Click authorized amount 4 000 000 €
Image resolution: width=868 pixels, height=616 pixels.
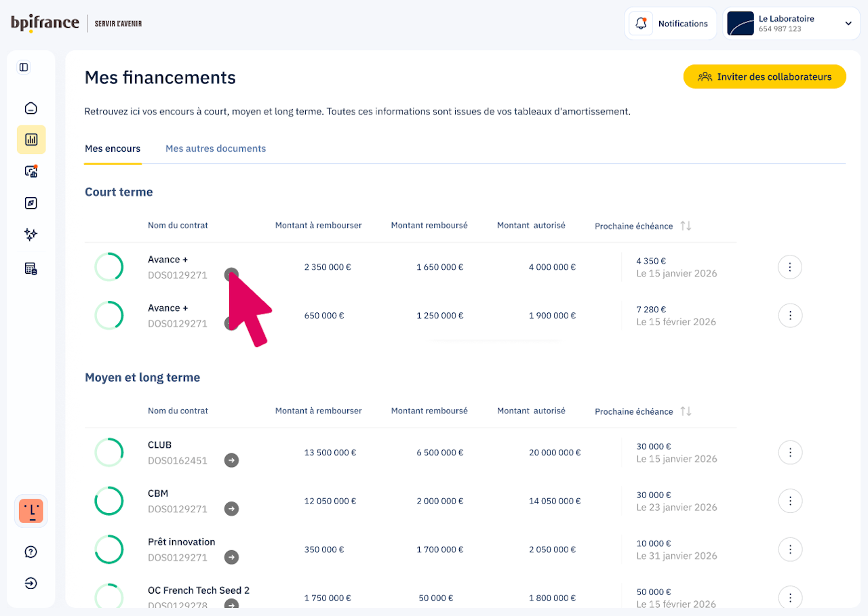(x=552, y=267)
